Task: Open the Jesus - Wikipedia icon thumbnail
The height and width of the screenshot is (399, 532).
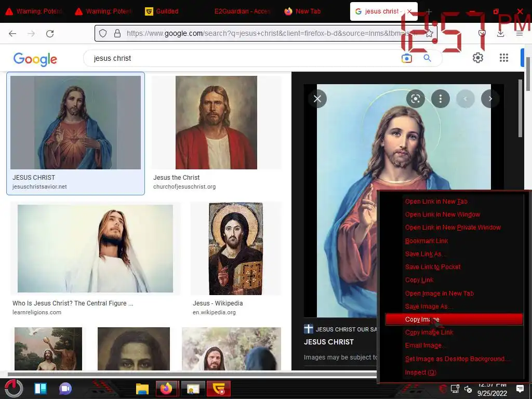Action: pos(236,249)
